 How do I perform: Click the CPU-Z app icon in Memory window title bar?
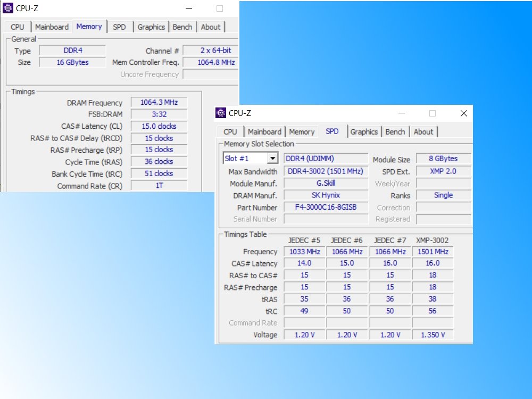8,8
